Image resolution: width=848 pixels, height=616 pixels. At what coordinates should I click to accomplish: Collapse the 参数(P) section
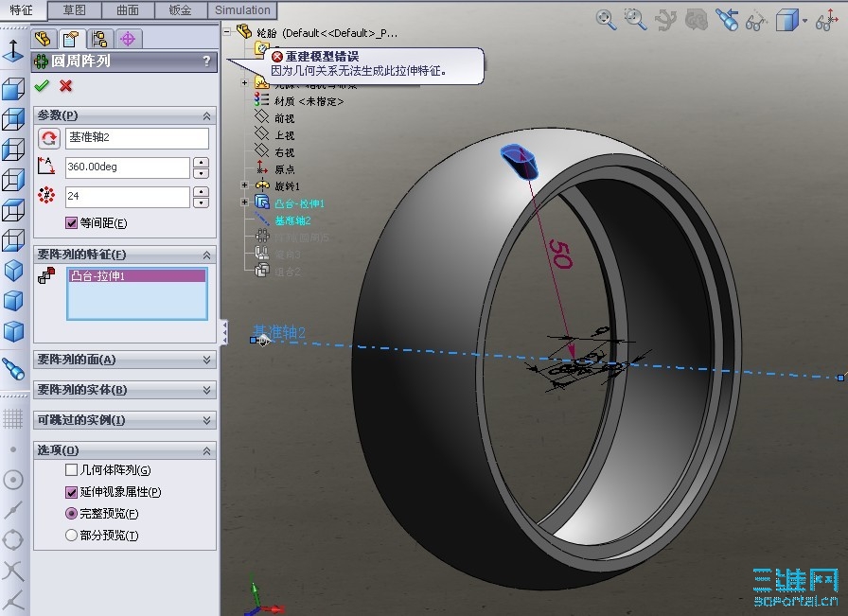pos(206,115)
